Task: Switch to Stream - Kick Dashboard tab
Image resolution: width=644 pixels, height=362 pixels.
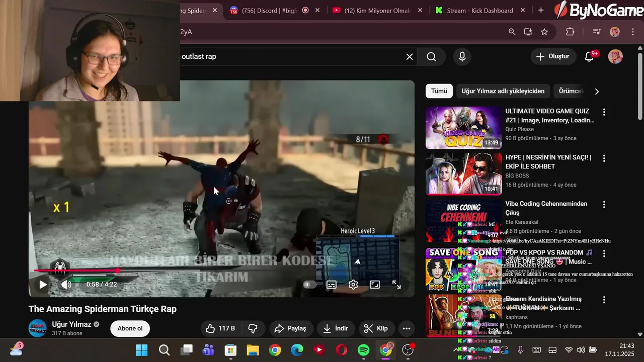Action: [x=480, y=11]
